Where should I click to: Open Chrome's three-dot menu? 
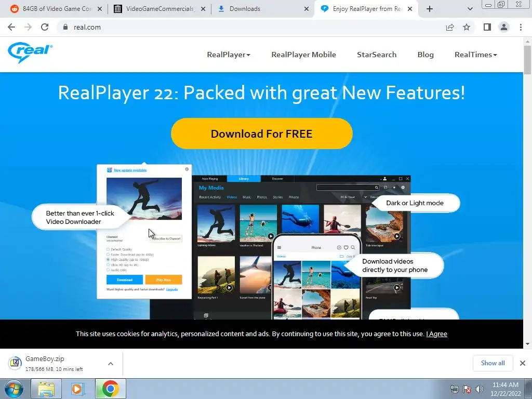pyautogui.click(x=521, y=27)
